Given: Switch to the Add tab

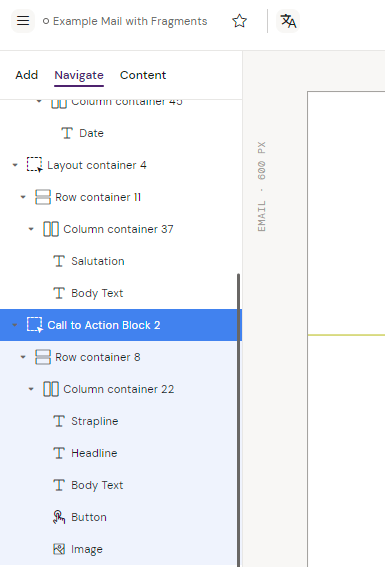Looking at the screenshot, I should 26,75.
